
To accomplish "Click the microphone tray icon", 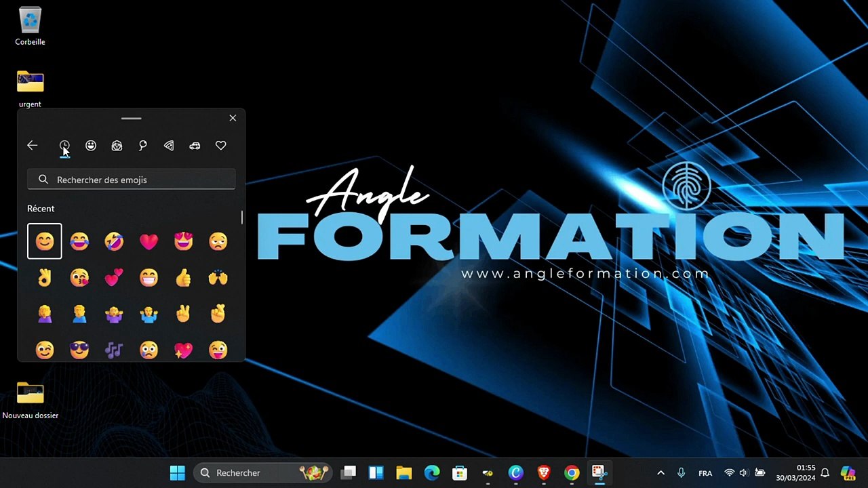I will pos(682,472).
